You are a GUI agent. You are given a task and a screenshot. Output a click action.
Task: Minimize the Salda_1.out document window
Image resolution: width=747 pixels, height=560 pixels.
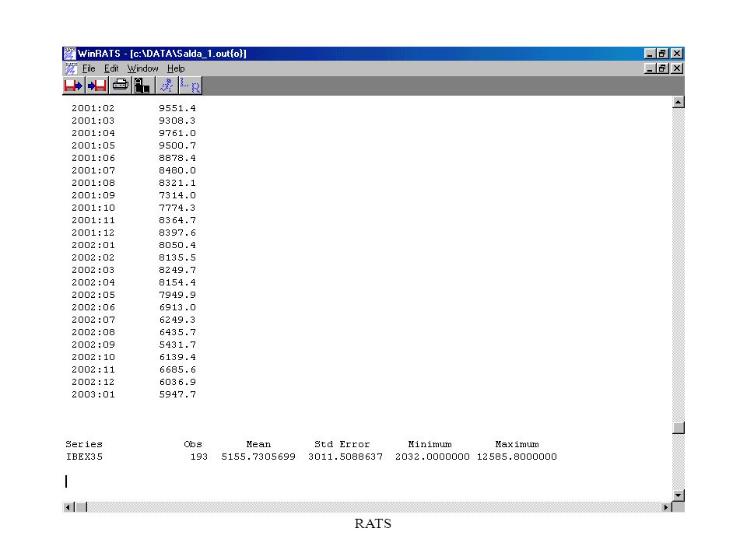pyautogui.click(x=649, y=68)
